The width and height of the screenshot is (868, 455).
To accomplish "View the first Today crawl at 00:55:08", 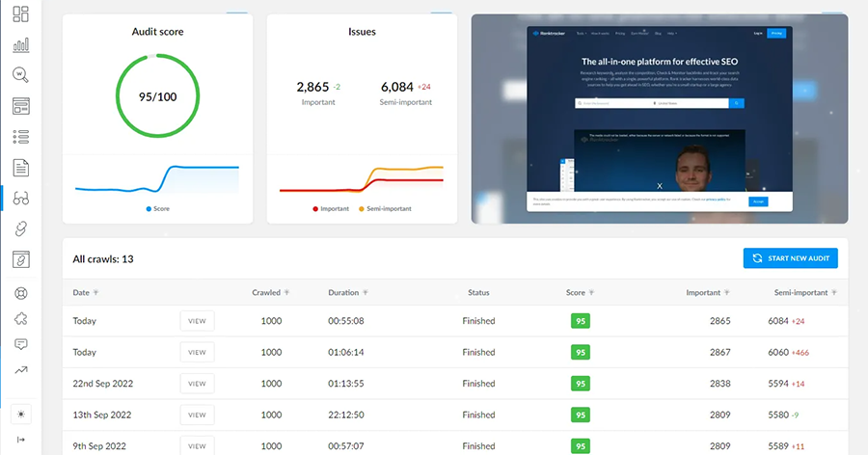I will click(197, 321).
